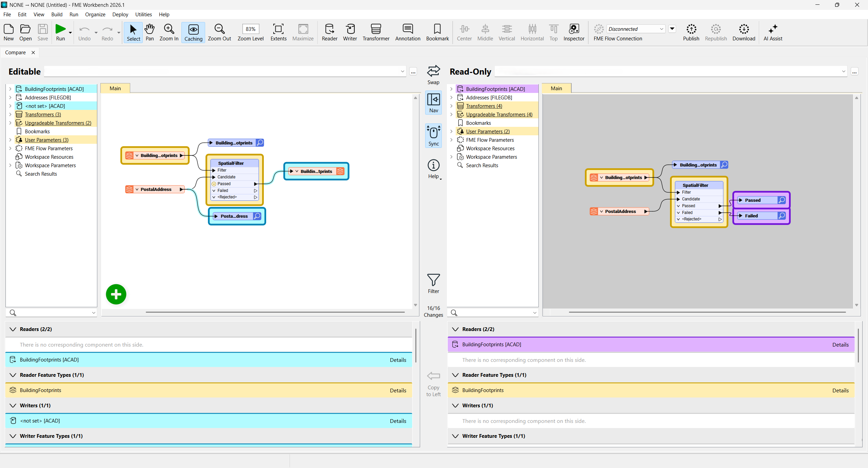Screen dimensions: 868x468
Task: Open Details for <not set> [ACAD] writer
Action: [x=398, y=421]
